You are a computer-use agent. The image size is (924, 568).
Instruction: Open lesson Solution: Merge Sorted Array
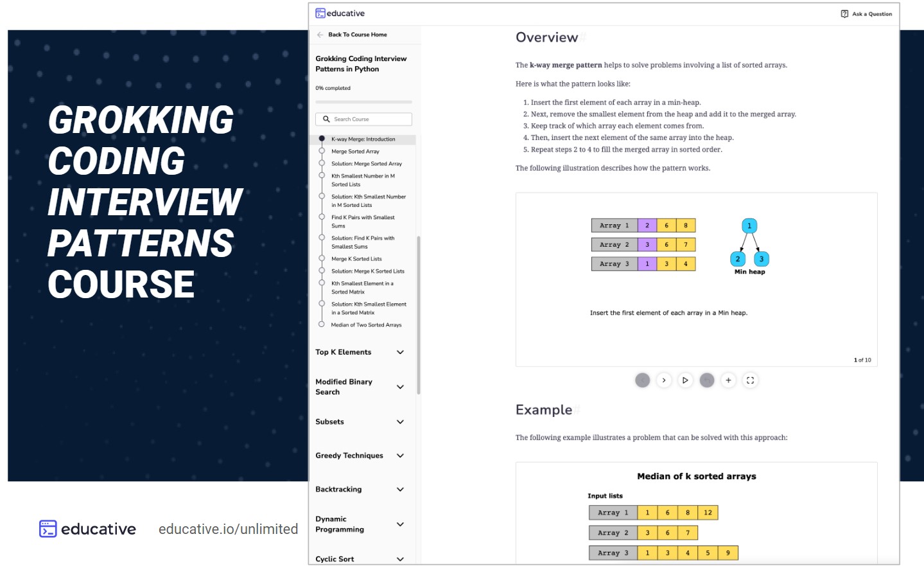pos(367,164)
